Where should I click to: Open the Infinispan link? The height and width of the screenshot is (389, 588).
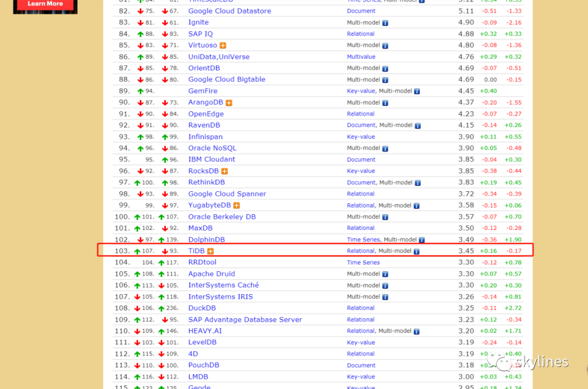click(x=205, y=137)
